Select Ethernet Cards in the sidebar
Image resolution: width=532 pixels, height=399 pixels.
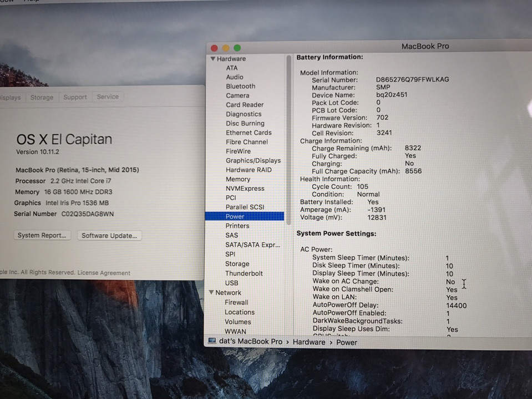click(249, 133)
